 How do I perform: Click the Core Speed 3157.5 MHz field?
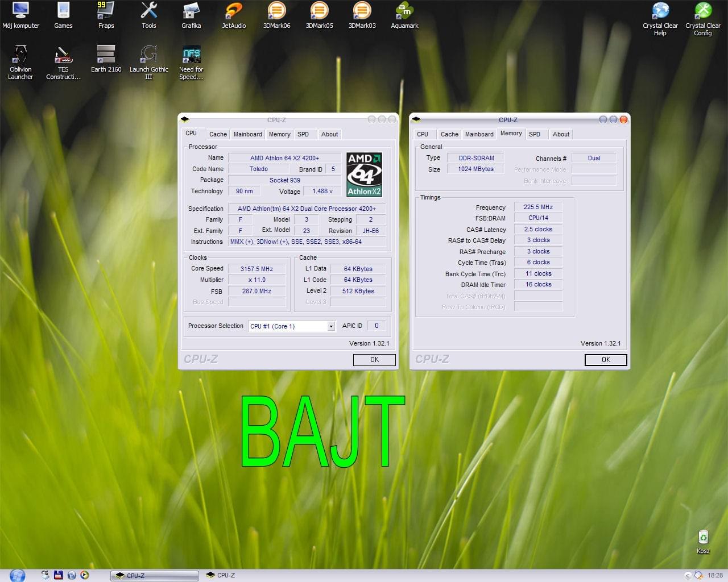click(257, 269)
